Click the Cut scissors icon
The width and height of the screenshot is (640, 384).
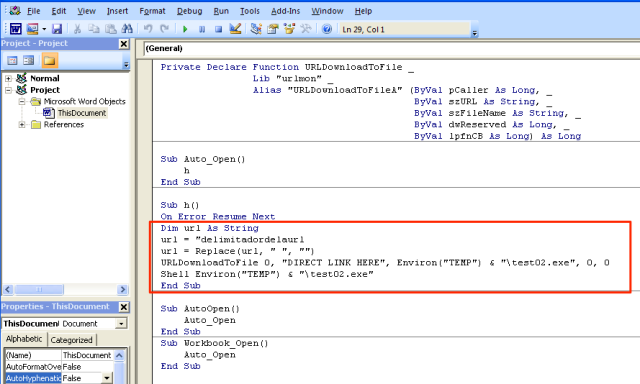click(x=77, y=29)
